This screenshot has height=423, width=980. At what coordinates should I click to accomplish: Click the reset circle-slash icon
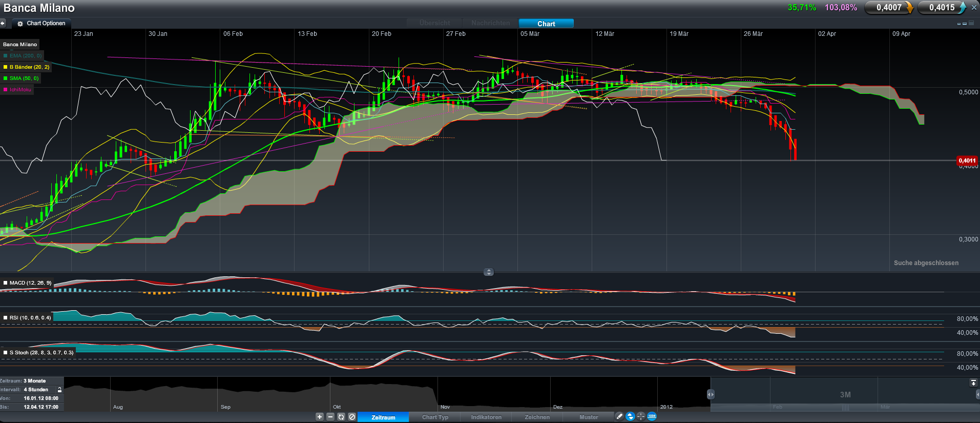click(352, 417)
